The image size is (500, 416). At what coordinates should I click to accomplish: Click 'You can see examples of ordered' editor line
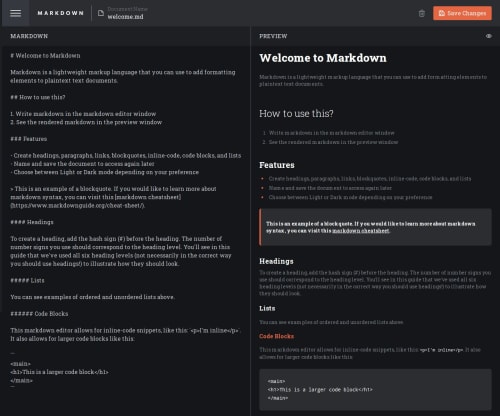[92, 297]
